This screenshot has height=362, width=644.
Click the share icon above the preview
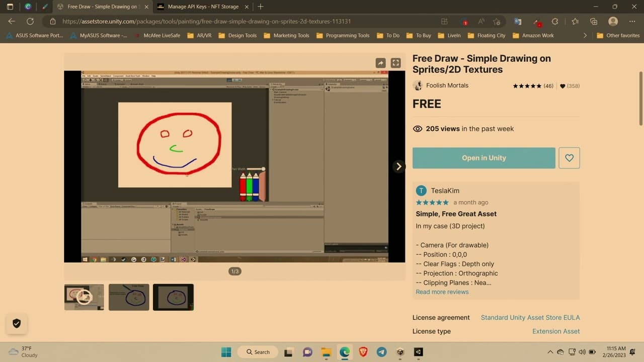(x=381, y=63)
